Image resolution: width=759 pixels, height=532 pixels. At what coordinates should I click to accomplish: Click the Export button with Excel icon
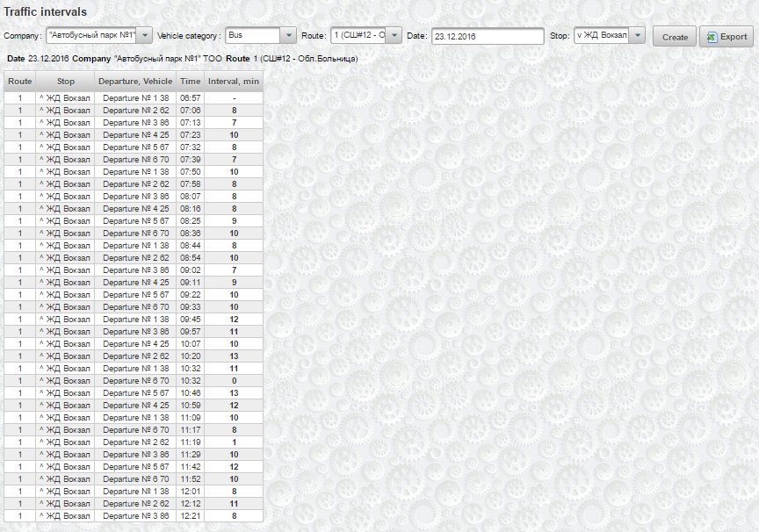(x=726, y=37)
